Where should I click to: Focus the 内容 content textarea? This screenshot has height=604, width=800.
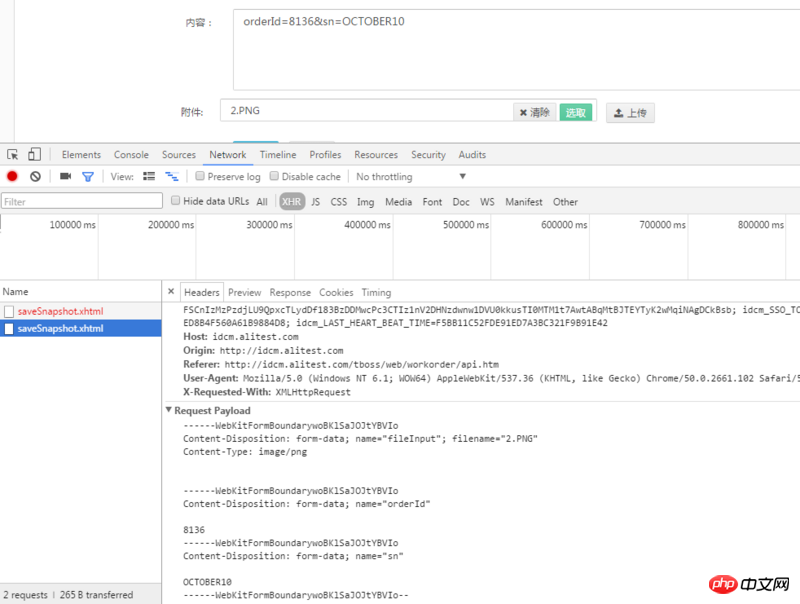click(x=516, y=50)
